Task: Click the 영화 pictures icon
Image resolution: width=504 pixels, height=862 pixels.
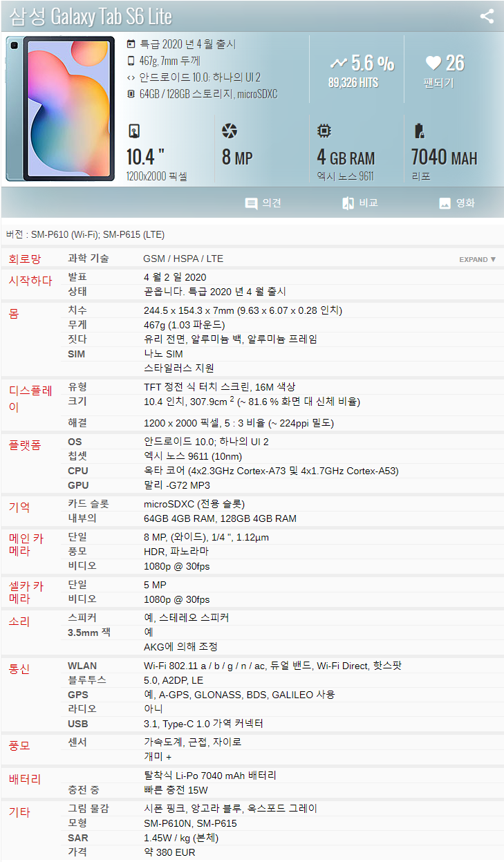Action: [x=445, y=203]
